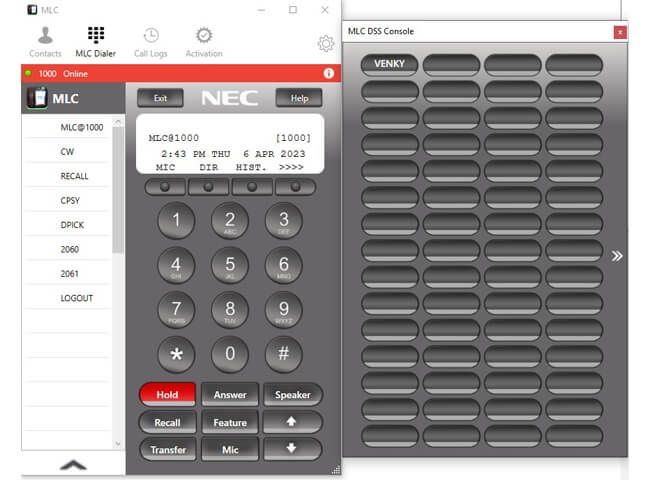The width and height of the screenshot is (650, 500).
Task: Toggle the Mic button
Action: tap(230, 449)
